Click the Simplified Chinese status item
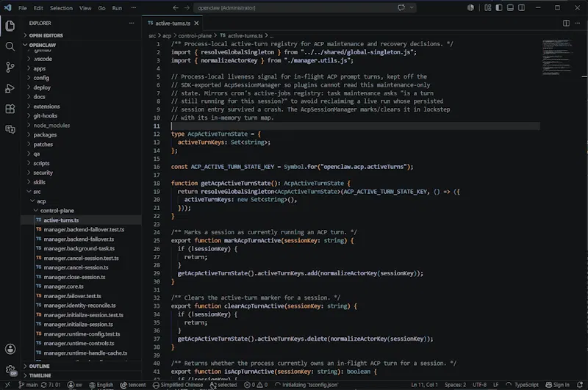The image size is (588, 390). tap(178, 385)
